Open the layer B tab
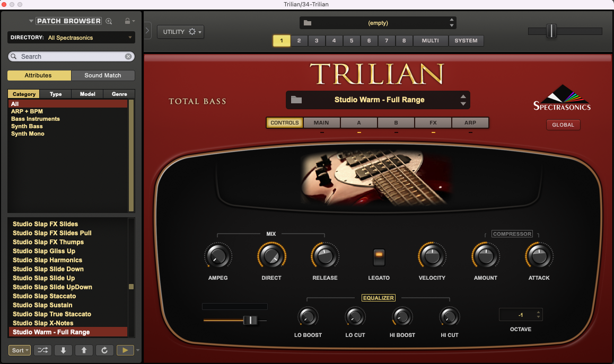This screenshot has width=614, height=364. 396,123
